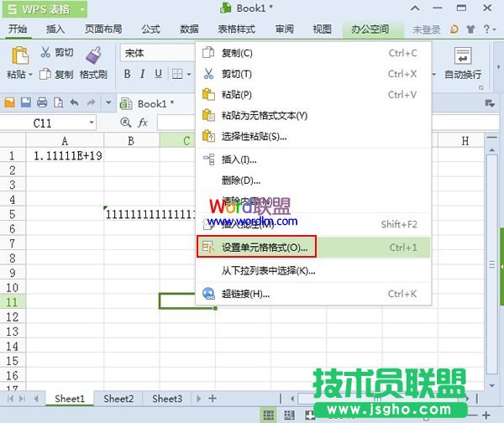Select the Format Painter brush icon
The width and height of the screenshot is (504, 423).
click(93, 55)
